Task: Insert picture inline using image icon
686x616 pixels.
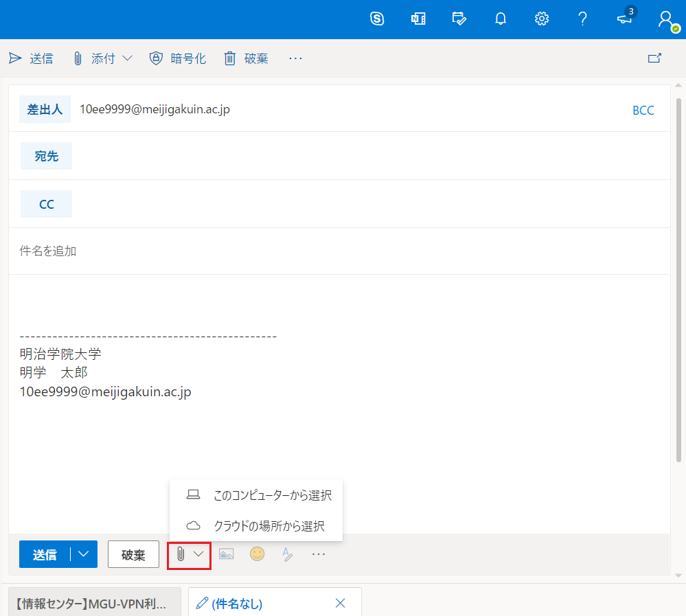Action: click(x=226, y=554)
